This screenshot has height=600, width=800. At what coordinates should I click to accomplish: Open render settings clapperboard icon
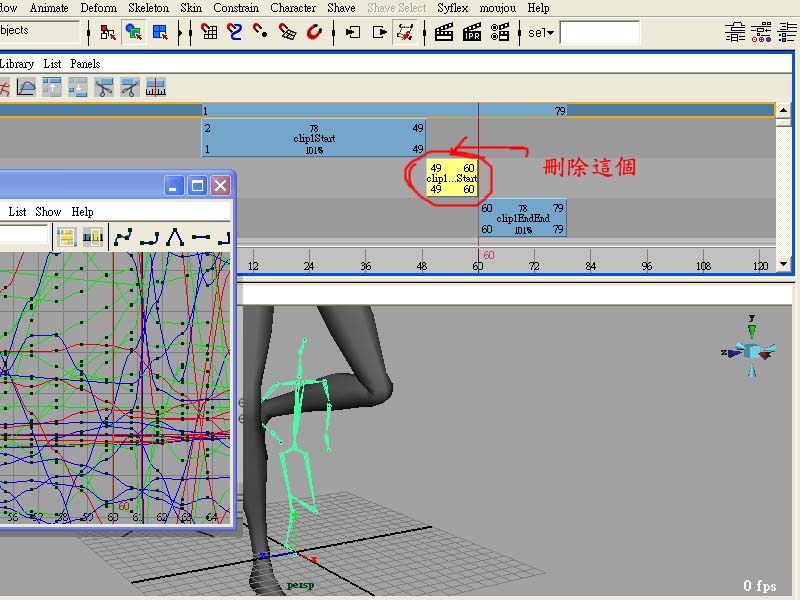499,33
